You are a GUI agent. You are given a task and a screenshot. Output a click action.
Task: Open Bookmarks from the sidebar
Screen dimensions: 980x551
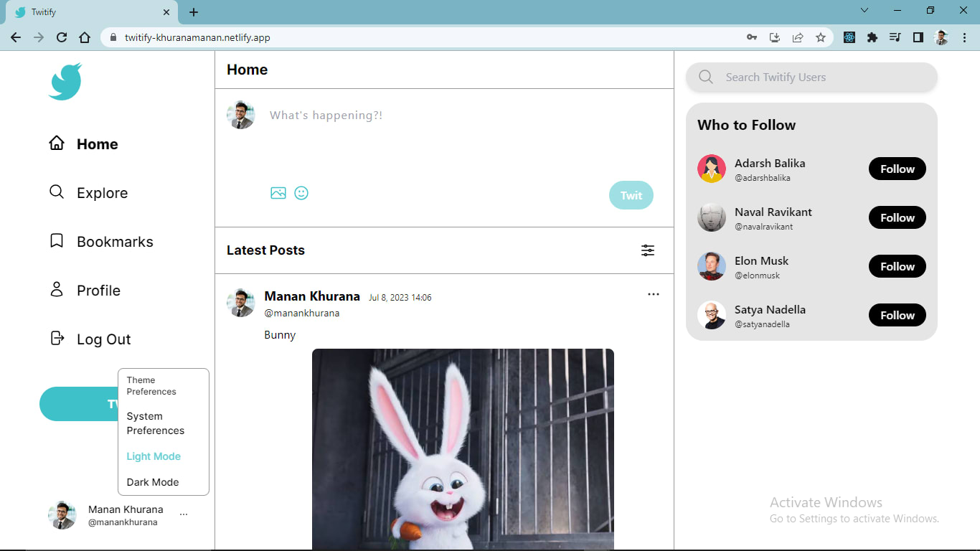pos(100,241)
